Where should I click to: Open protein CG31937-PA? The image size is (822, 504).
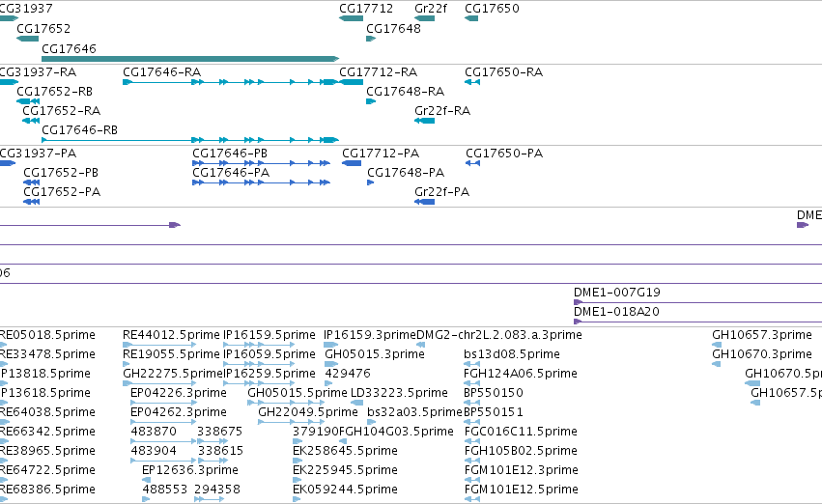click(x=39, y=154)
